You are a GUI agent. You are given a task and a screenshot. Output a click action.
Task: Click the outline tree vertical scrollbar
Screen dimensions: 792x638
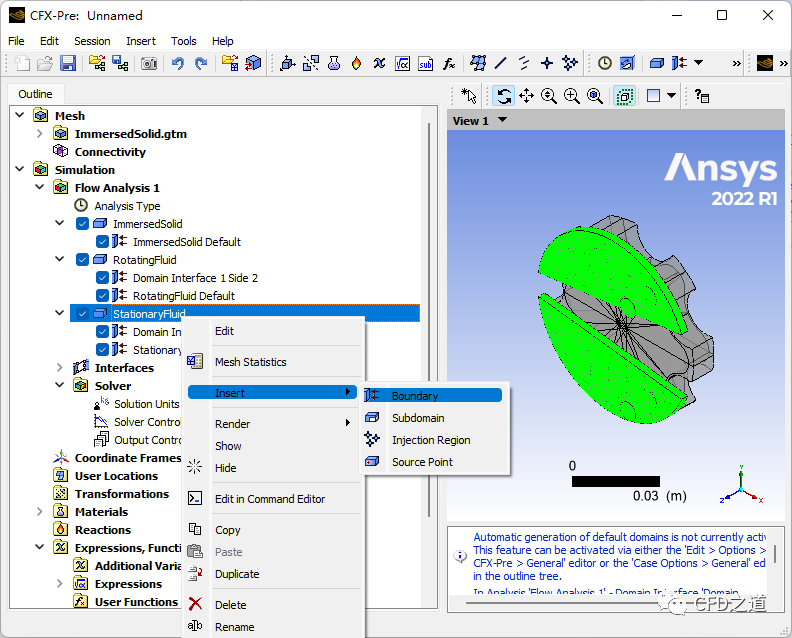click(x=429, y=318)
